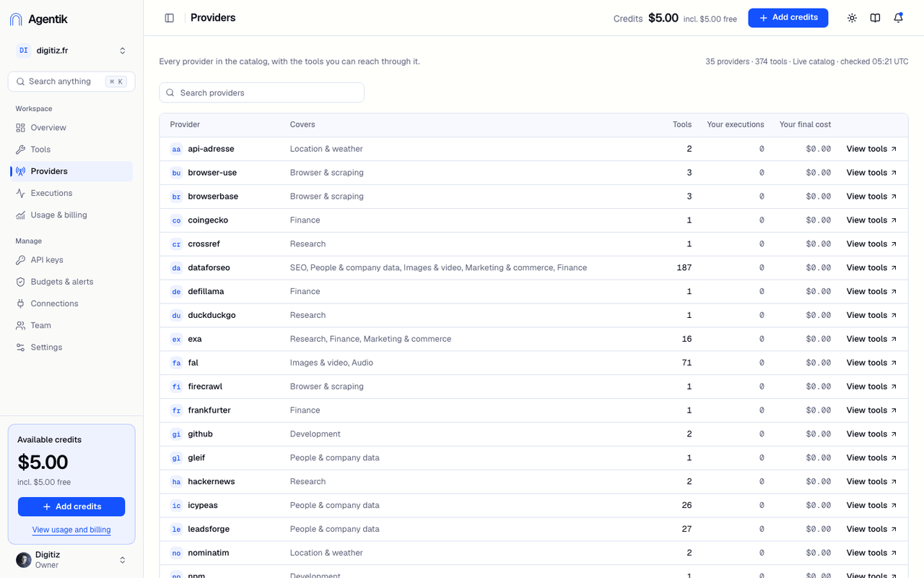This screenshot has height=578, width=924.
Task: Click the magnifier icon in Search providers
Action: [x=170, y=92]
